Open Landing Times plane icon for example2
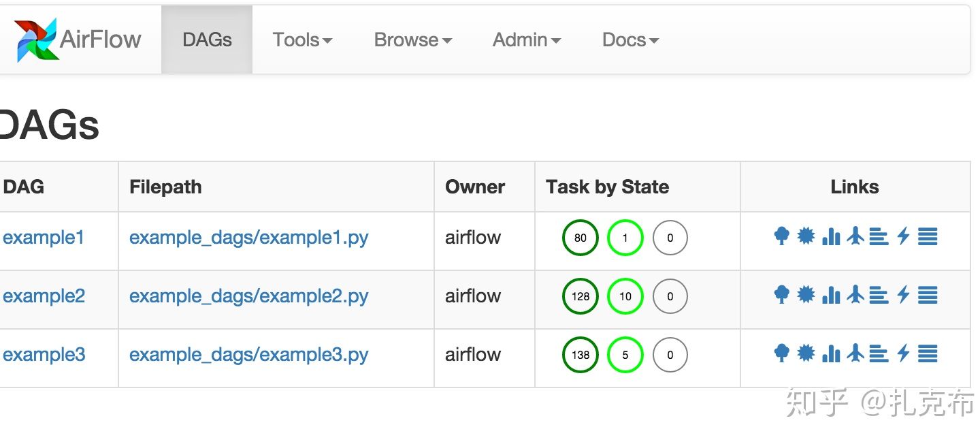 click(855, 295)
